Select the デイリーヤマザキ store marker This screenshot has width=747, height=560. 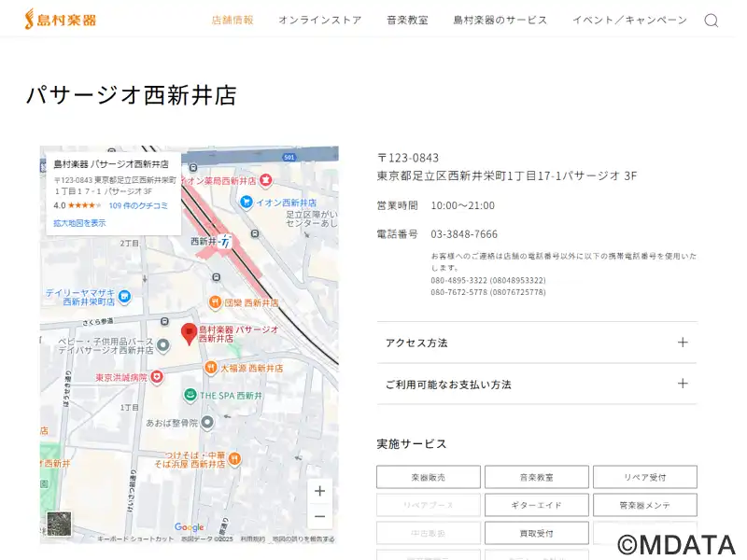coord(124,297)
